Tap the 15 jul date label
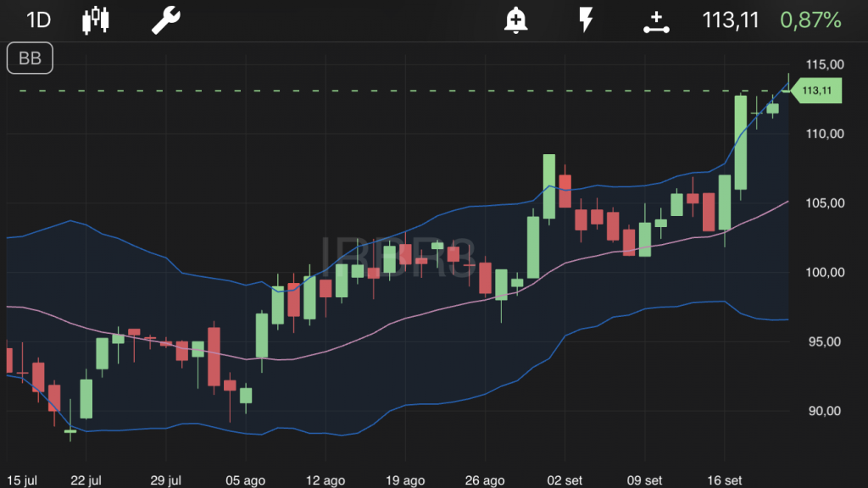 coord(21,480)
